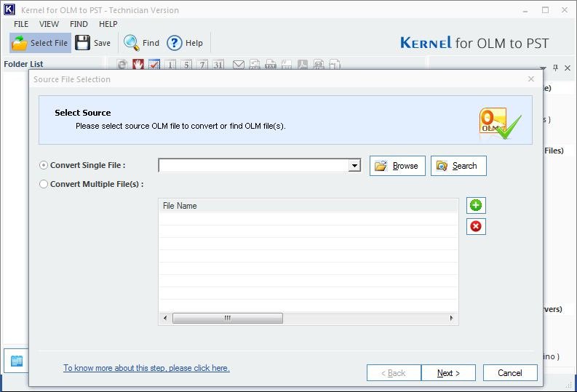Viewport: 577px width, 392px height.
Task: Click the Select File toolbar button
Action: tap(40, 43)
